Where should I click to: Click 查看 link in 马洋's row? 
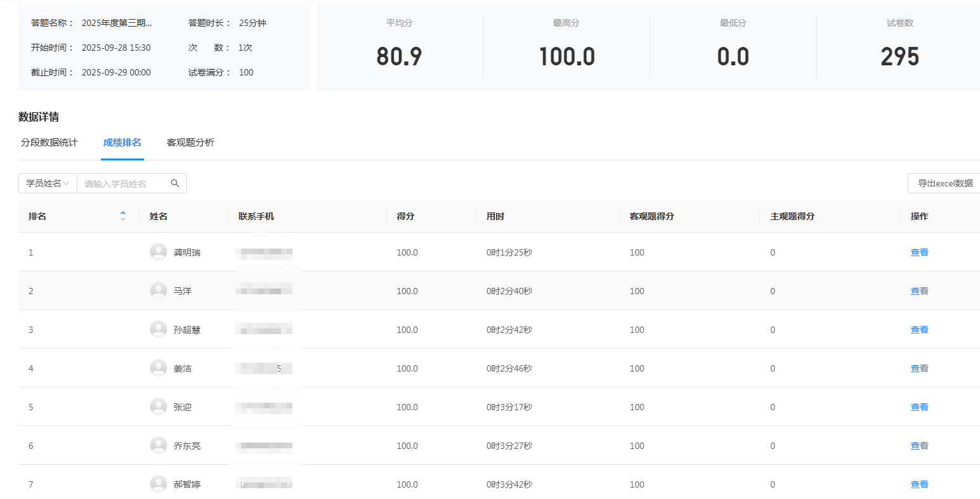(919, 291)
